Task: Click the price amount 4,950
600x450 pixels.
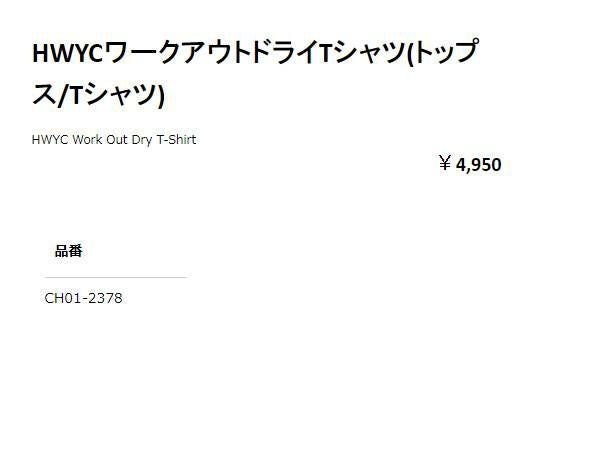Action: tap(478, 165)
